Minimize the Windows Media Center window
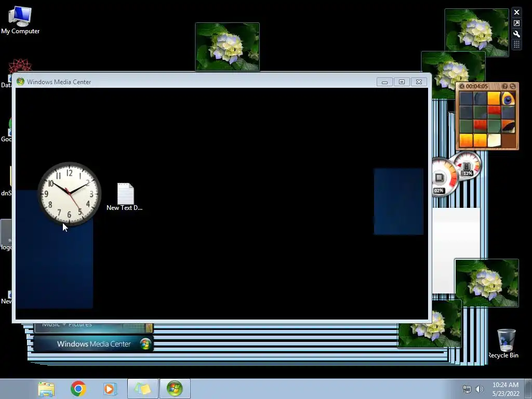 click(x=384, y=82)
